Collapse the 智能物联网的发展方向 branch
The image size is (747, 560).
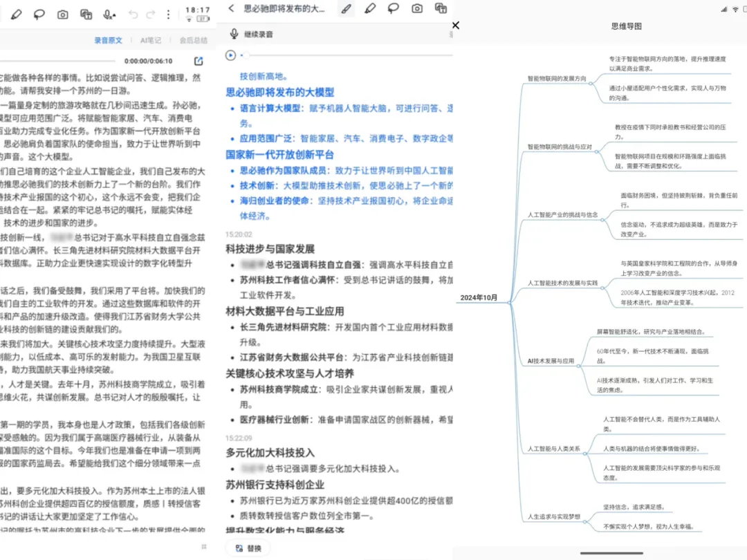pyautogui.click(x=591, y=84)
